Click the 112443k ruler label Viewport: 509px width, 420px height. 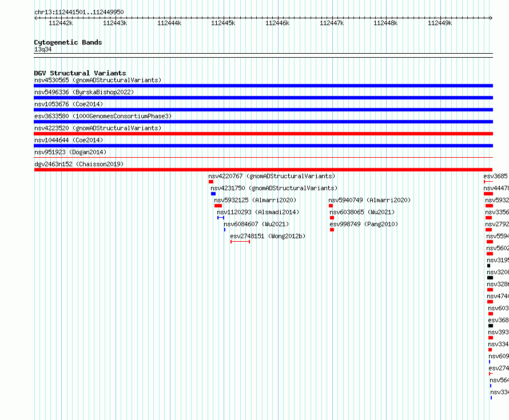[115, 23]
